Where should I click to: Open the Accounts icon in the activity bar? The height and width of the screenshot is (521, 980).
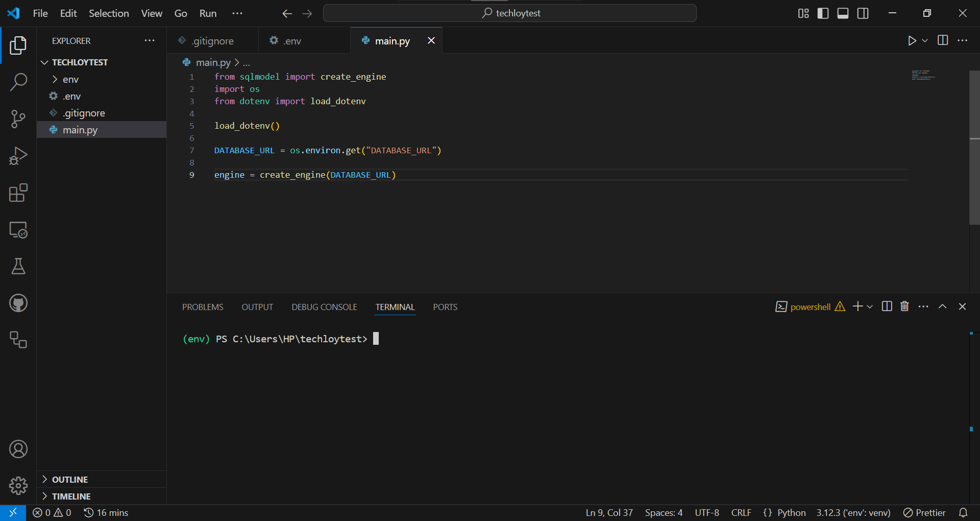pos(18,449)
